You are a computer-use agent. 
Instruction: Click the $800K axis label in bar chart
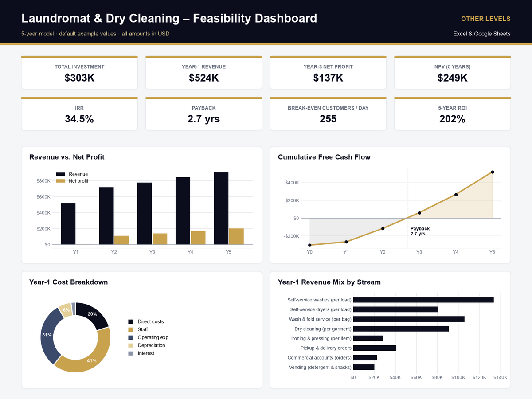pyautogui.click(x=43, y=181)
